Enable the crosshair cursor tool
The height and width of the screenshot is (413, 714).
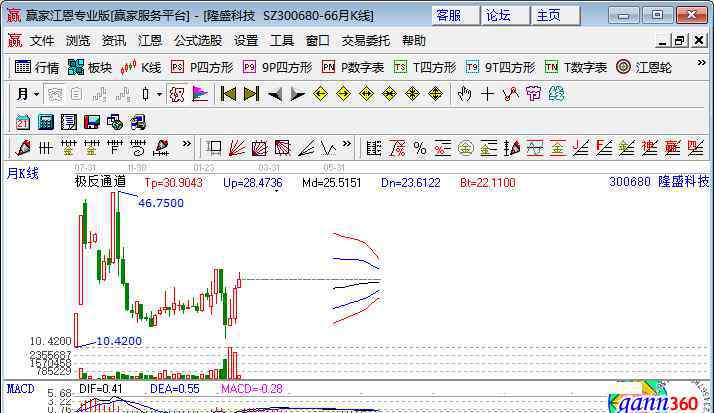[487, 94]
